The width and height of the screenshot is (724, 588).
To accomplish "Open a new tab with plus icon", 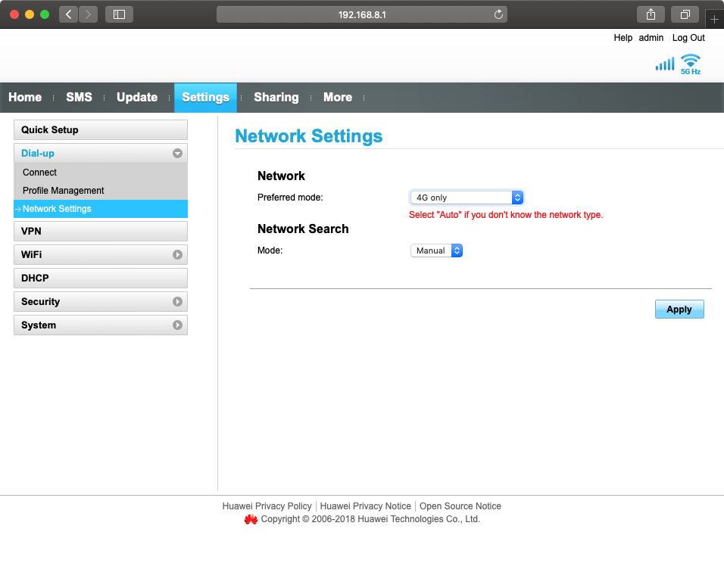I will (714, 19).
